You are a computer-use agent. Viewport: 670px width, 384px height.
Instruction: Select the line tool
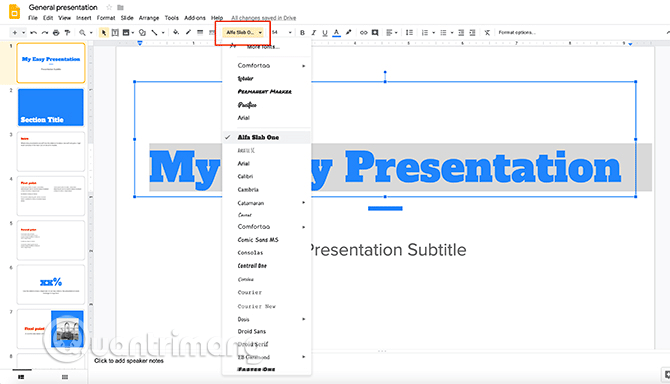[154, 32]
